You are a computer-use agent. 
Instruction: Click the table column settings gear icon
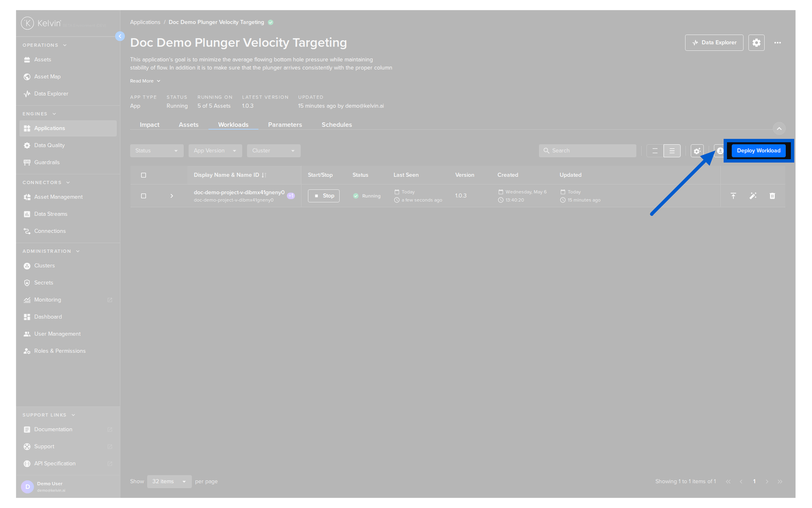coord(697,151)
